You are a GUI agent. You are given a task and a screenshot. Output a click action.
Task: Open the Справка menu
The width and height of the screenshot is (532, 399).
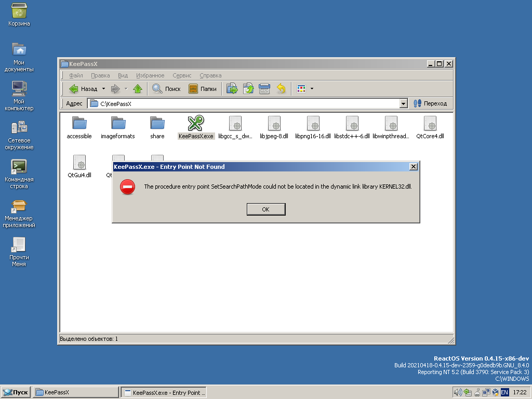(x=210, y=75)
